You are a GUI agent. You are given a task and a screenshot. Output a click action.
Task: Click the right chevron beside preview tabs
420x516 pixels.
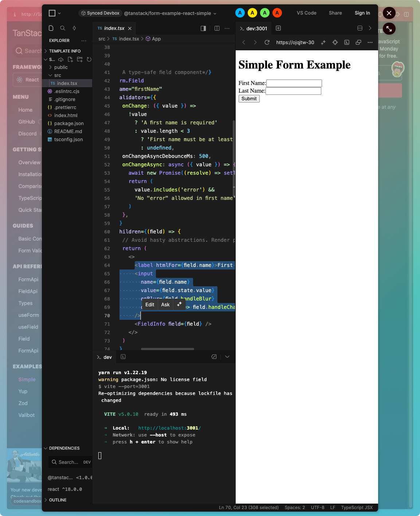[370, 28]
